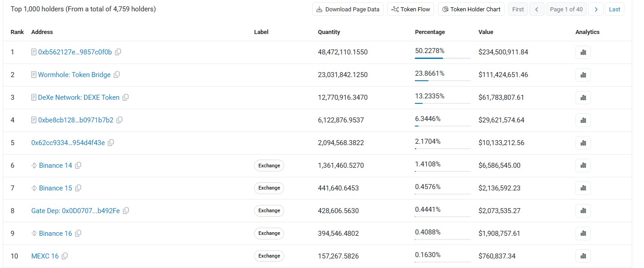The width and height of the screenshot is (644, 268).
Task: Copy address 0xb562127e...9857c0f0b
Action: [x=118, y=52]
